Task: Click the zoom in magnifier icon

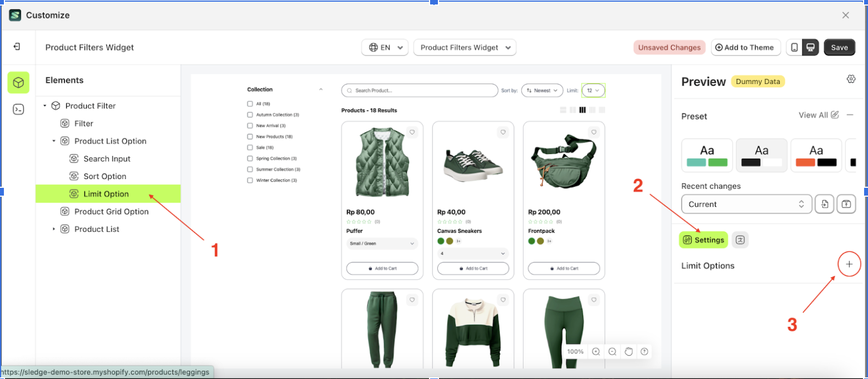Action: click(596, 351)
